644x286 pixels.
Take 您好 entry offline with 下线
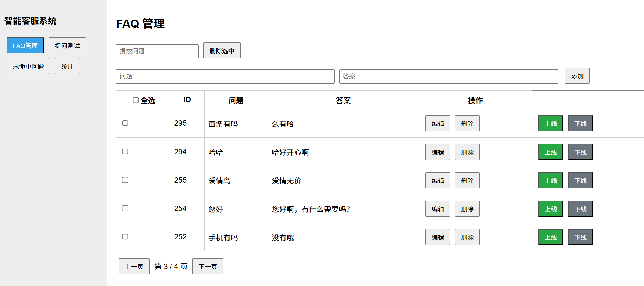580,209
